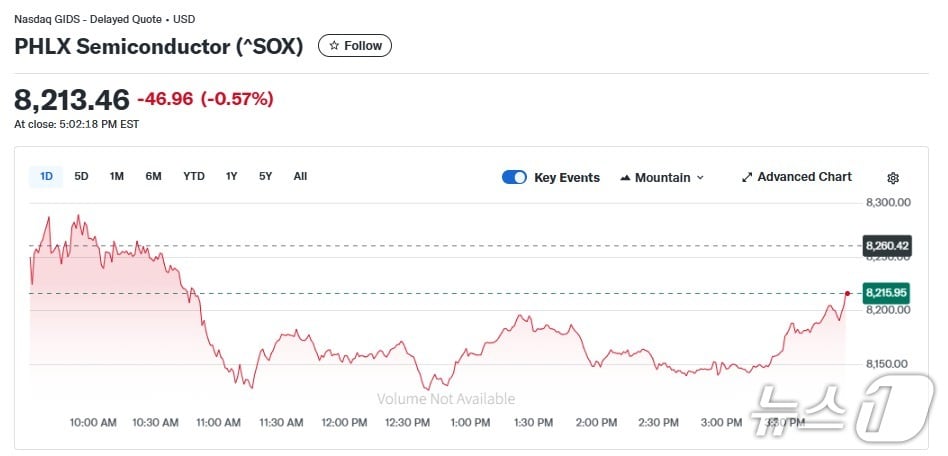Expand the Mountain chart style dropdown
The image size is (948, 456).
pos(700,178)
